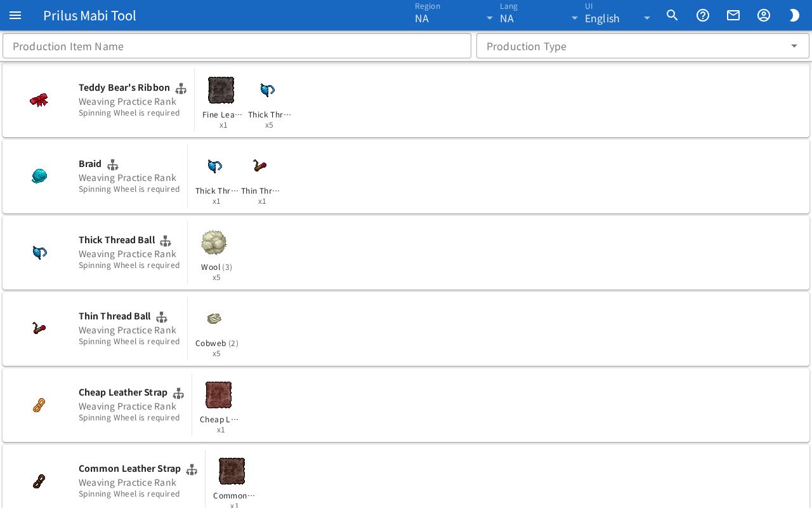The image size is (812, 508).
Task: Open the help question mark icon
Action: (703, 15)
